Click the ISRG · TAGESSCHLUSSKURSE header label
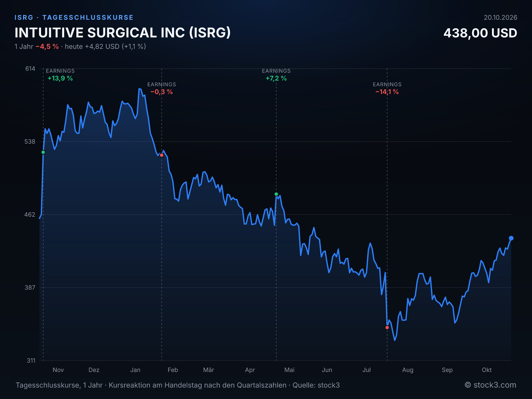This screenshot has width=532, height=399. [x=74, y=17]
